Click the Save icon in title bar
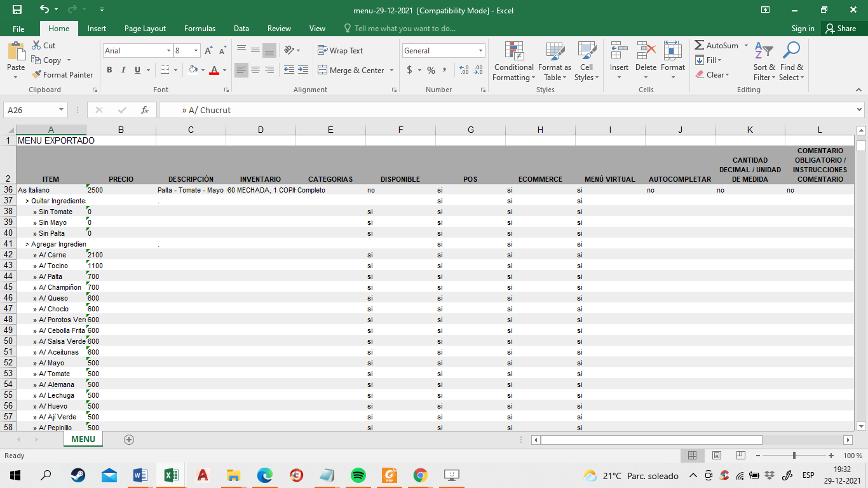This screenshot has height=488, width=868. [x=17, y=10]
